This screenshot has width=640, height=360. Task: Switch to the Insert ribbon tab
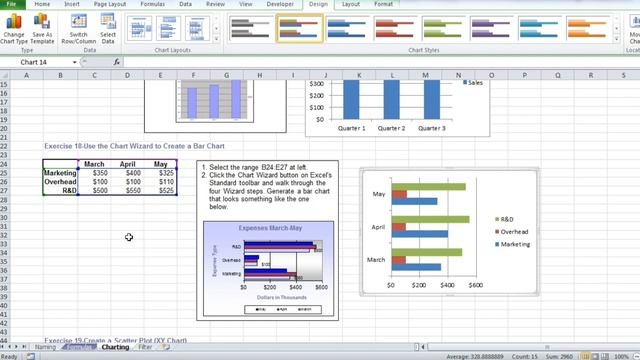(x=72, y=4)
